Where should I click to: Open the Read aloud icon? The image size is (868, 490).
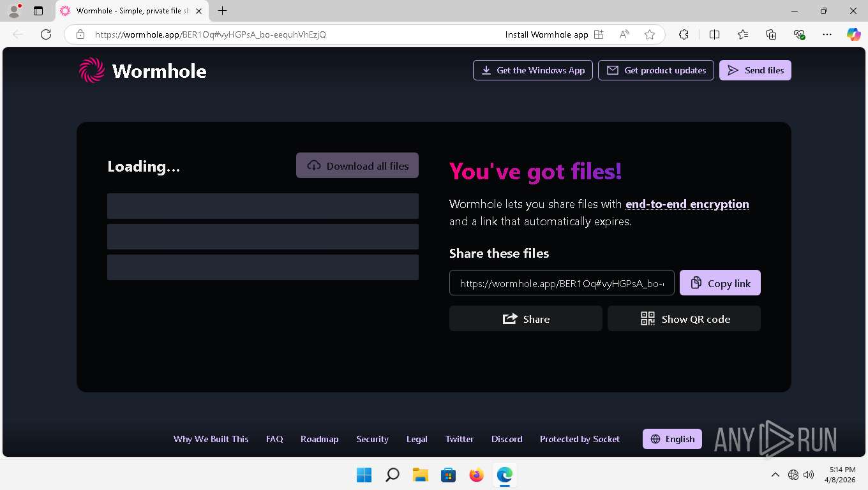625,34
